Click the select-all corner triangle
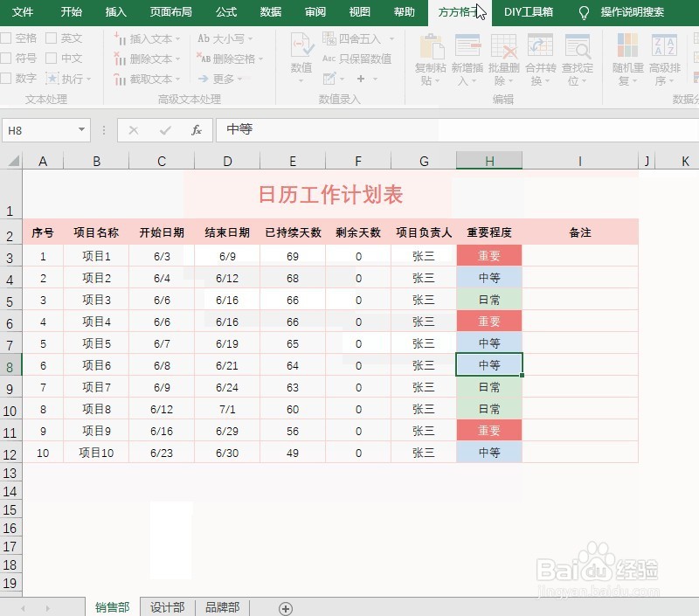This screenshot has height=616, width=699. [x=14, y=161]
